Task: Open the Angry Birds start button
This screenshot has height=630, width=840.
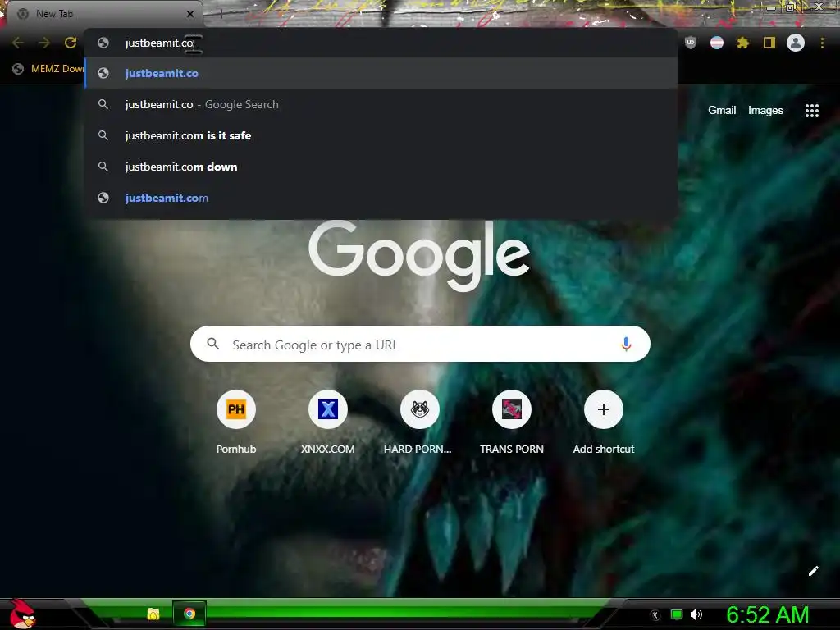Action: point(22,614)
